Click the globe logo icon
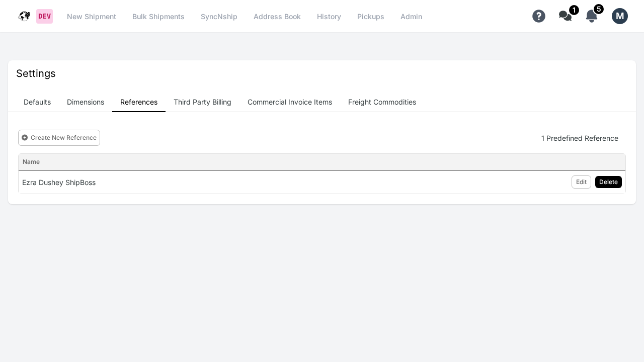Screen dimensions: 644x362 [24, 16]
